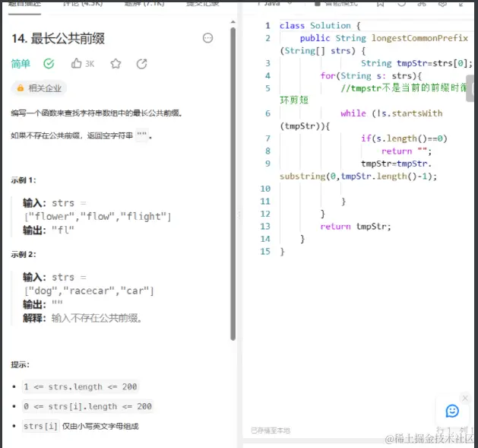Click the ["flower","flow","flight"] input text
The width and height of the screenshot is (478, 448).
[x=97, y=216]
